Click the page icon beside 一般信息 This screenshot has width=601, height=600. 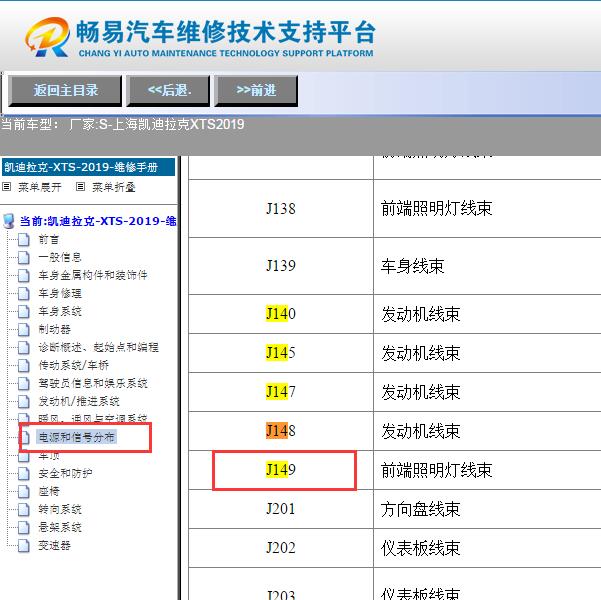(x=24, y=257)
